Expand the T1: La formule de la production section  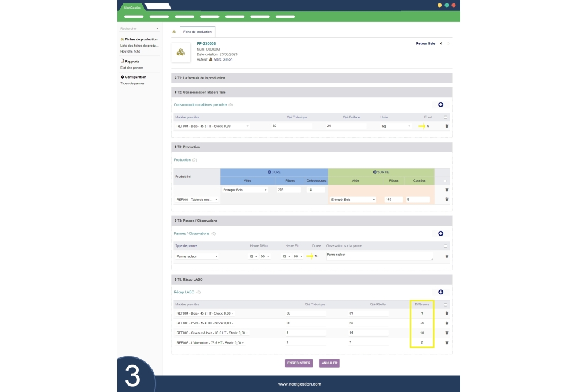pyautogui.click(x=312, y=77)
